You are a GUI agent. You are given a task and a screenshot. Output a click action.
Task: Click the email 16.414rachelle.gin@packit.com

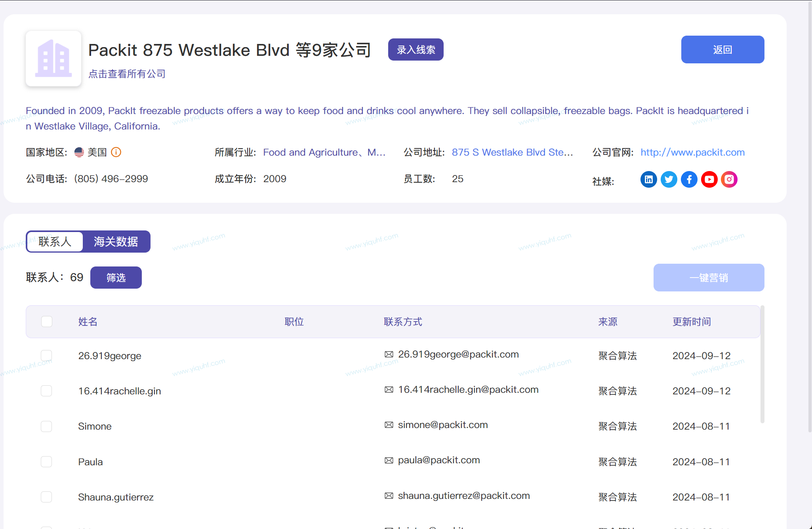(x=468, y=390)
